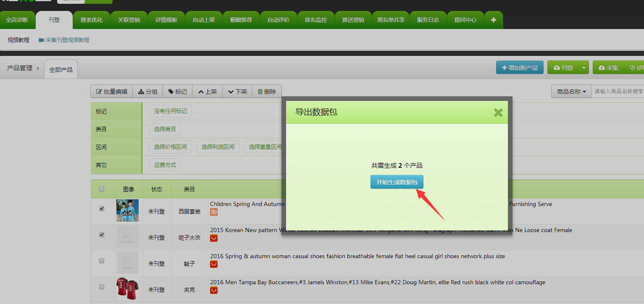Screen dimensions: 644x304
Task: Open the 排名监控 tab
Action: pyautogui.click(x=316, y=20)
